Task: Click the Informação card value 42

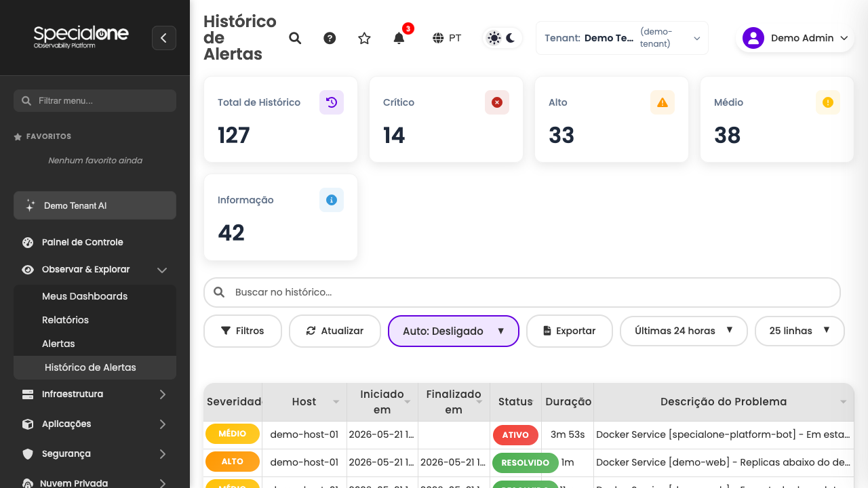Action: pos(231,233)
